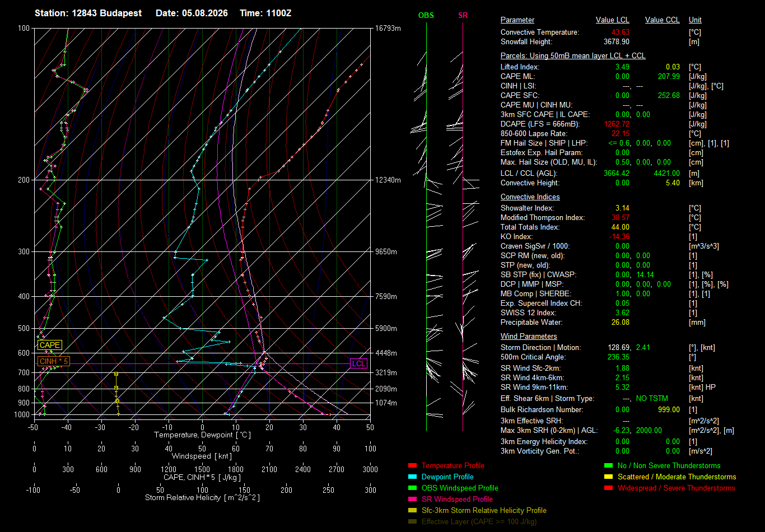Click the 'Value LCL' column heading
The height and width of the screenshot is (532, 765).
pos(613,20)
